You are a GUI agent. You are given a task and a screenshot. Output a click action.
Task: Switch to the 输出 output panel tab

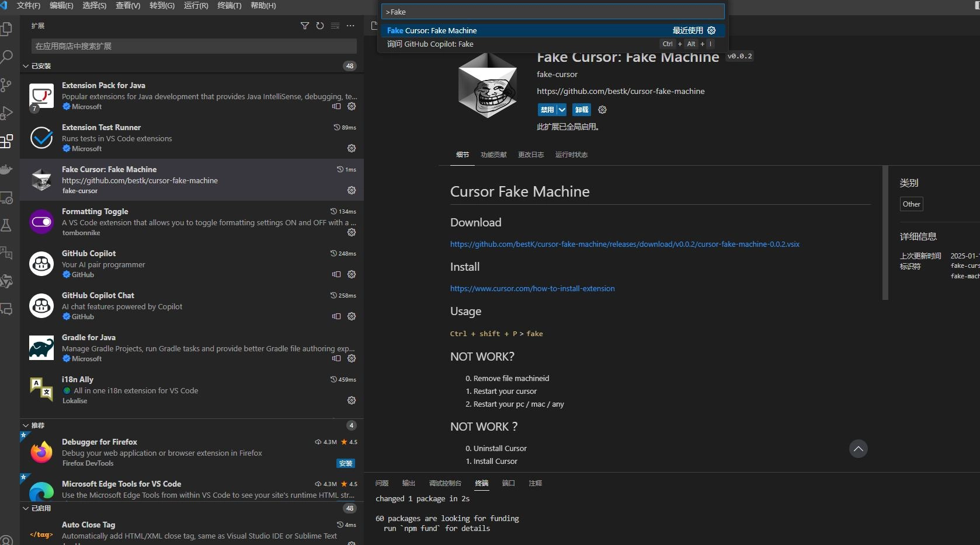coord(409,483)
